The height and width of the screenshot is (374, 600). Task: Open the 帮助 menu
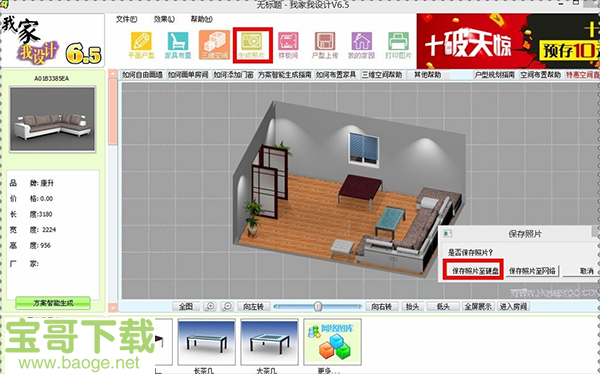(201, 19)
